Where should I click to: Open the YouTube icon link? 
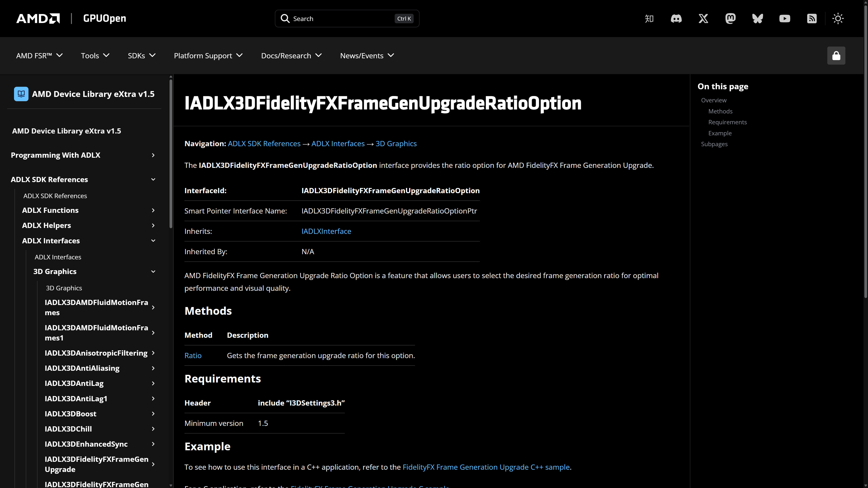click(784, 19)
